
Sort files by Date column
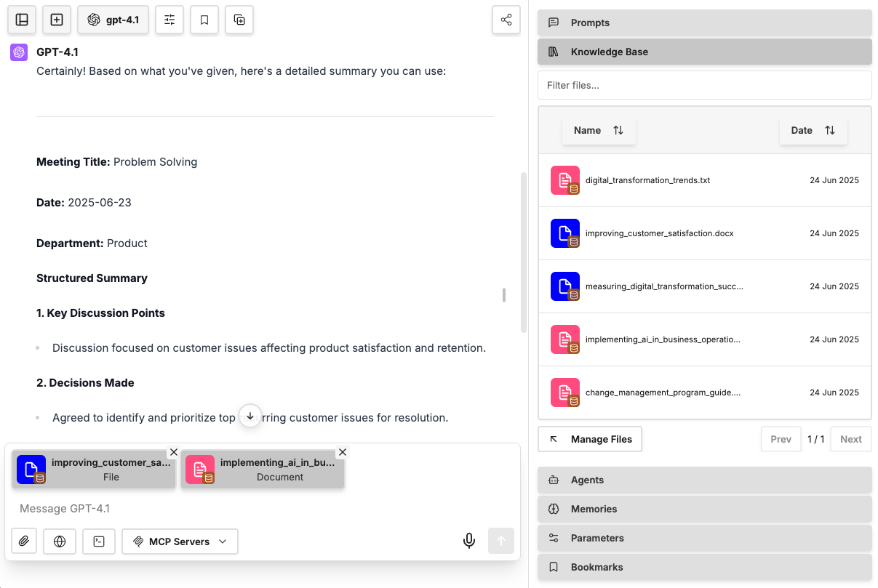[x=813, y=131]
